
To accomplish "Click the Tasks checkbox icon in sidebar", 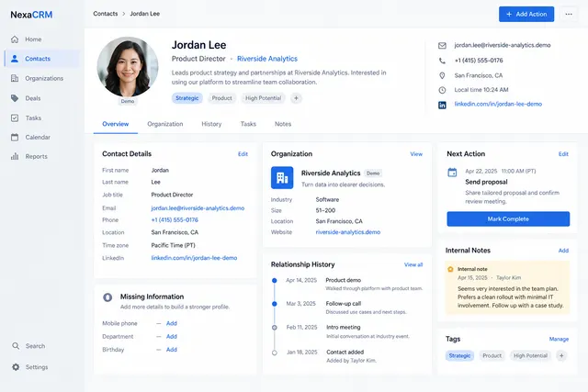I will pos(15,118).
